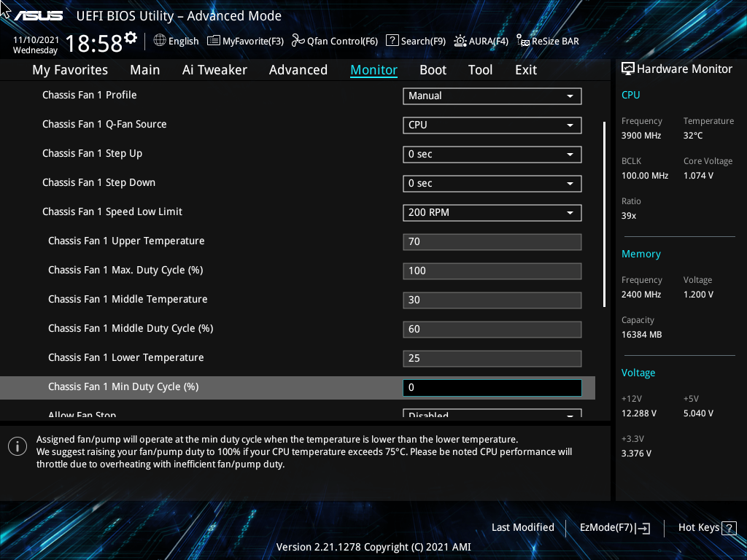Click Chassis Fan 1 Max. Duty Cycle field
747x560 pixels.
492,271
